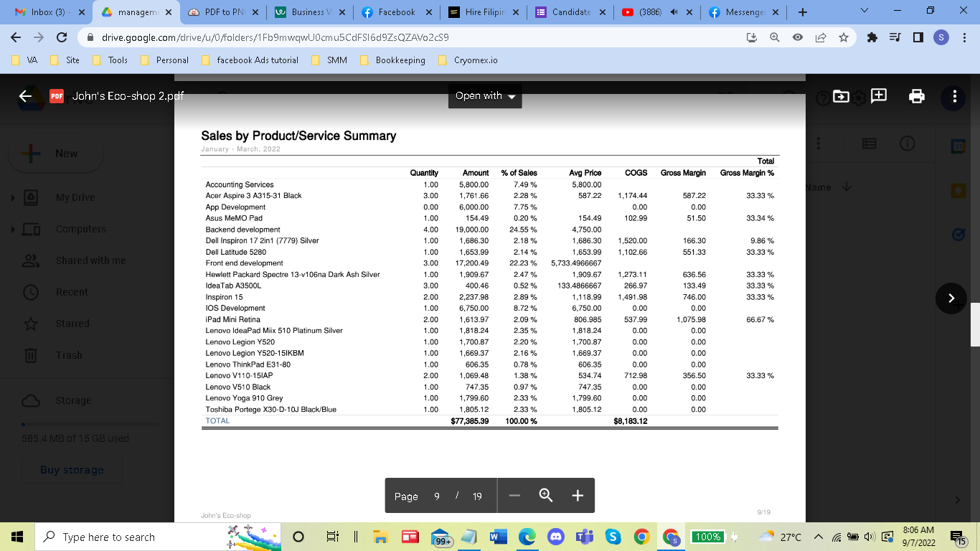Bookmark this page with the star icon
980x551 pixels.
click(x=844, y=37)
